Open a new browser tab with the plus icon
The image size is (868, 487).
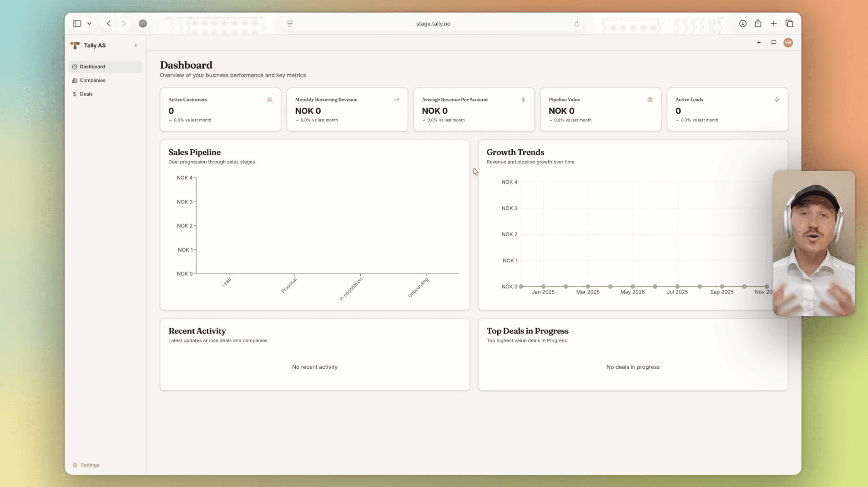point(774,23)
